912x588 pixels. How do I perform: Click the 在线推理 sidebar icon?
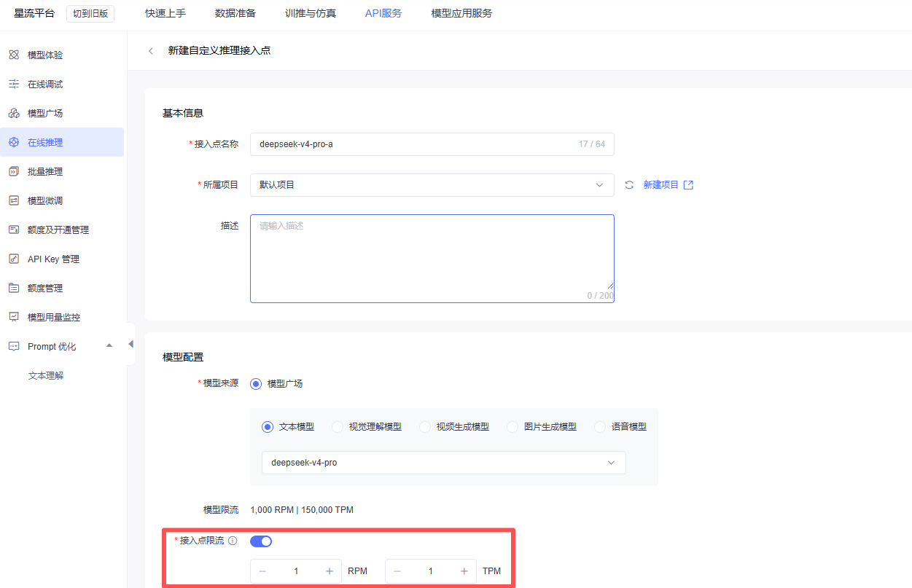(x=14, y=143)
